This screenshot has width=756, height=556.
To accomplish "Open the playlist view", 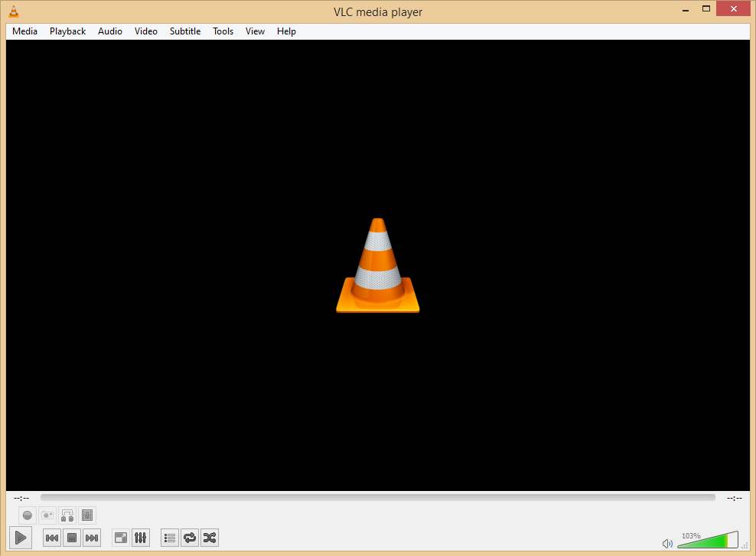I will pos(170,538).
